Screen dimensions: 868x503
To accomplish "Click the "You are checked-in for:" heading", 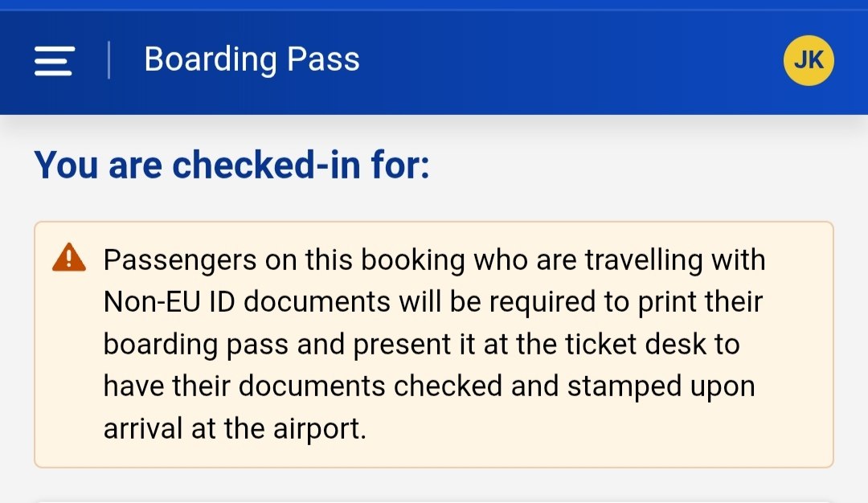I will [x=232, y=165].
